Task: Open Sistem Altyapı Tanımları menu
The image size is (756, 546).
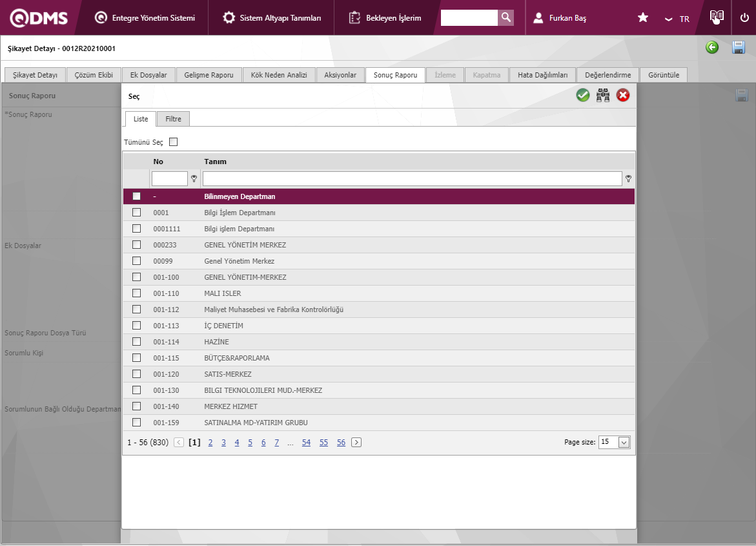Action: (272, 18)
